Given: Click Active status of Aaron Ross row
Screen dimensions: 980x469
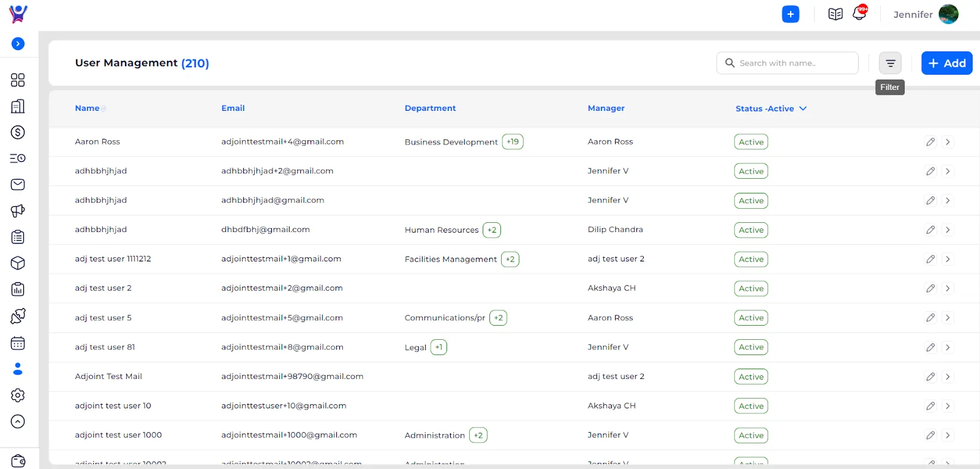Looking at the screenshot, I should tap(751, 141).
